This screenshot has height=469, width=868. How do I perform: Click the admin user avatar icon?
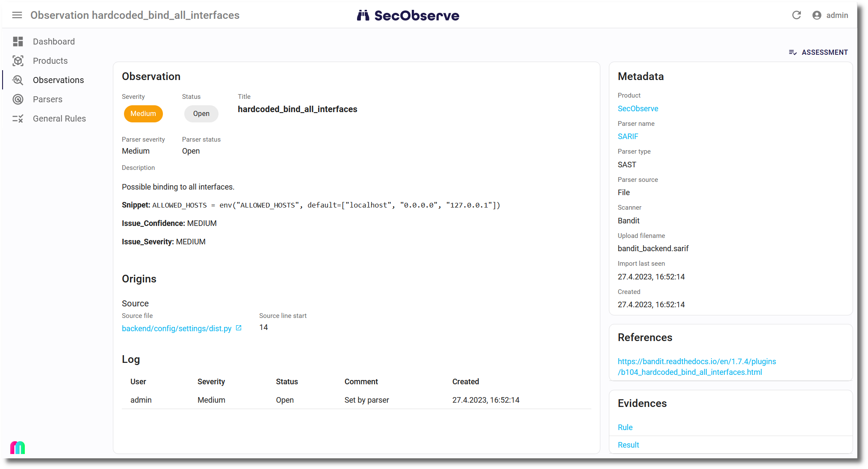(x=817, y=15)
